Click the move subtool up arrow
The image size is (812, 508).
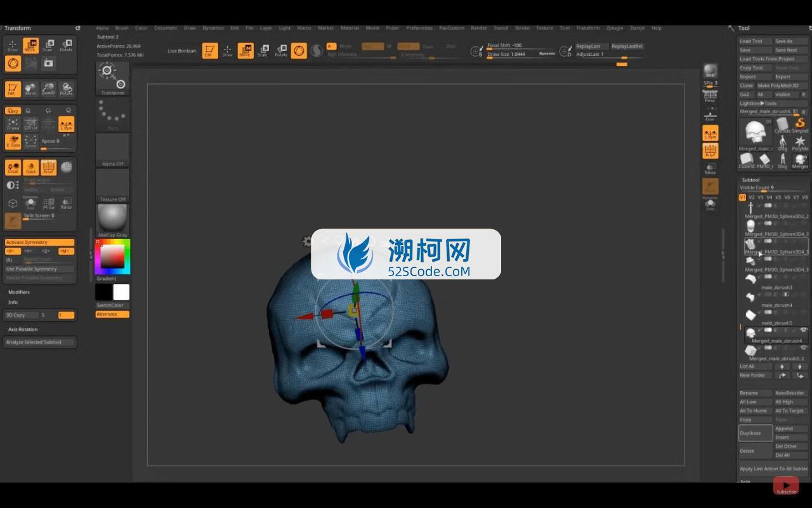[782, 366]
